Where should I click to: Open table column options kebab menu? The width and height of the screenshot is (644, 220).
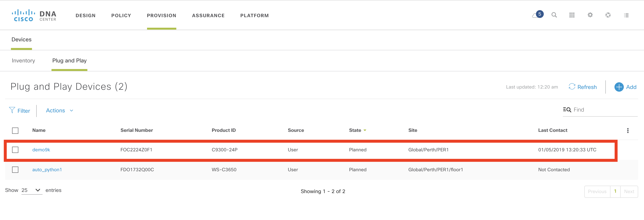628,130
